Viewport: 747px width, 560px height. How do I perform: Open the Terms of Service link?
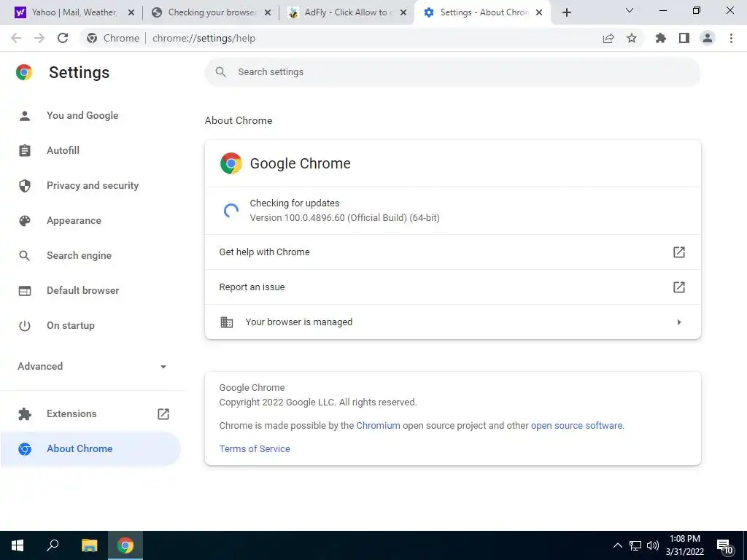(x=255, y=448)
